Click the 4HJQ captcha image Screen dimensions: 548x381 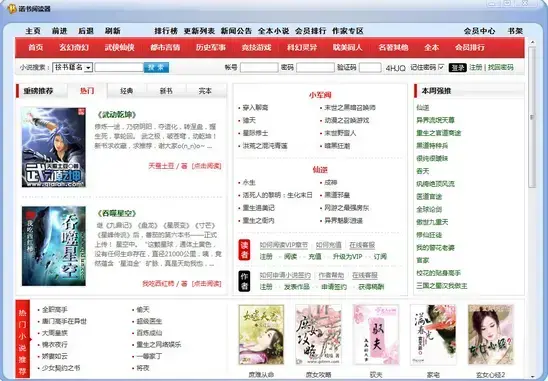coord(395,68)
